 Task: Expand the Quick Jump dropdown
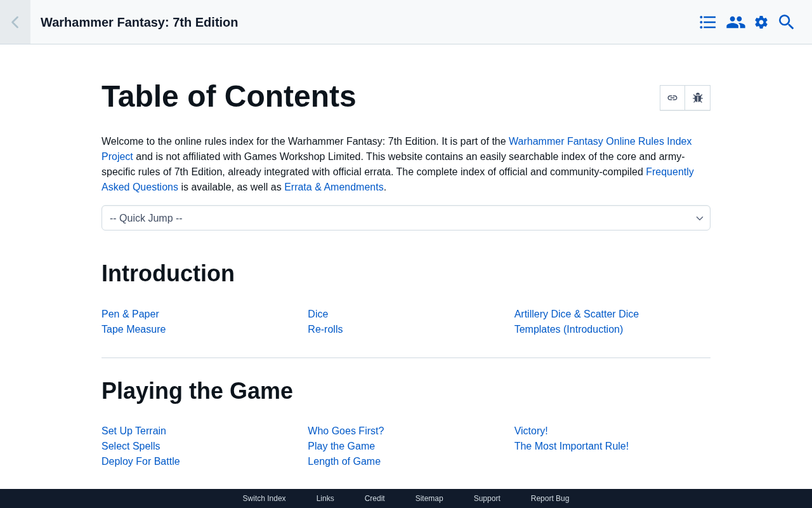point(406,218)
